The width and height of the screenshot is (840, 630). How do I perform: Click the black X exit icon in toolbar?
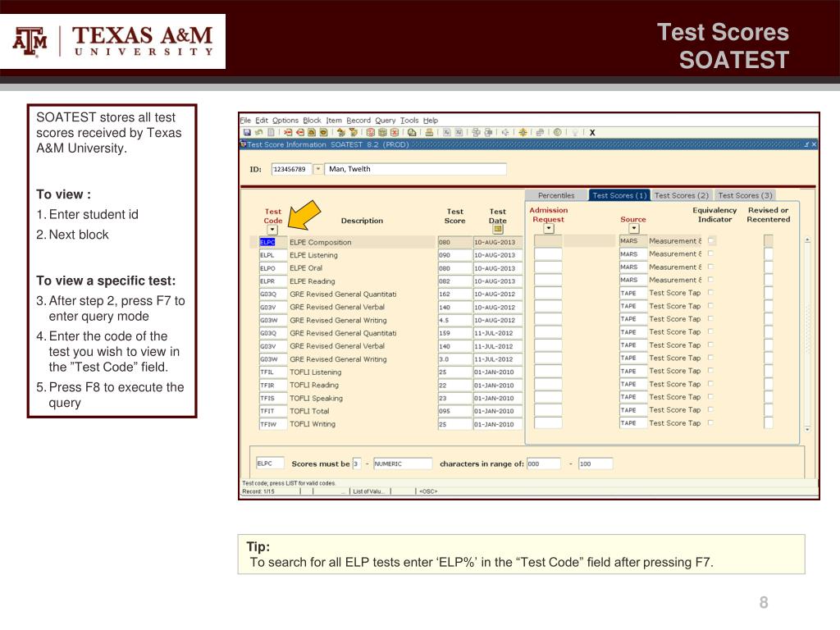pyautogui.click(x=592, y=132)
